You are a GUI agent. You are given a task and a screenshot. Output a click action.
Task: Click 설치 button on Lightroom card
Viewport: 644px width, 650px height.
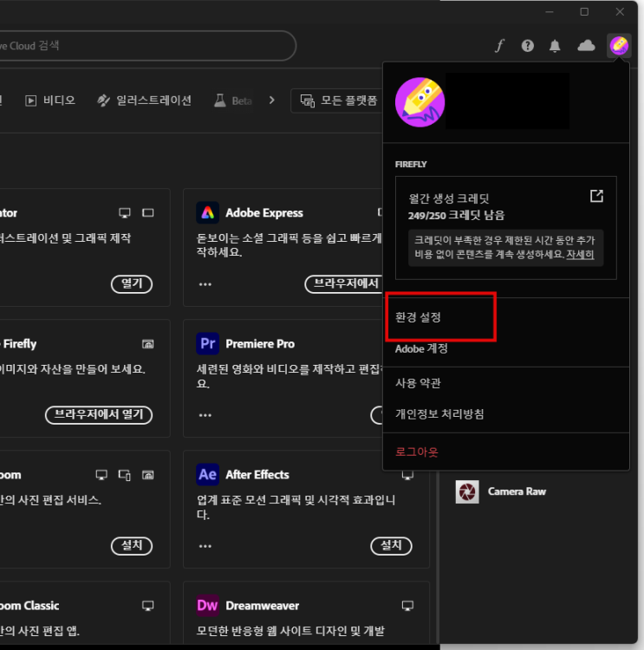coord(132,546)
